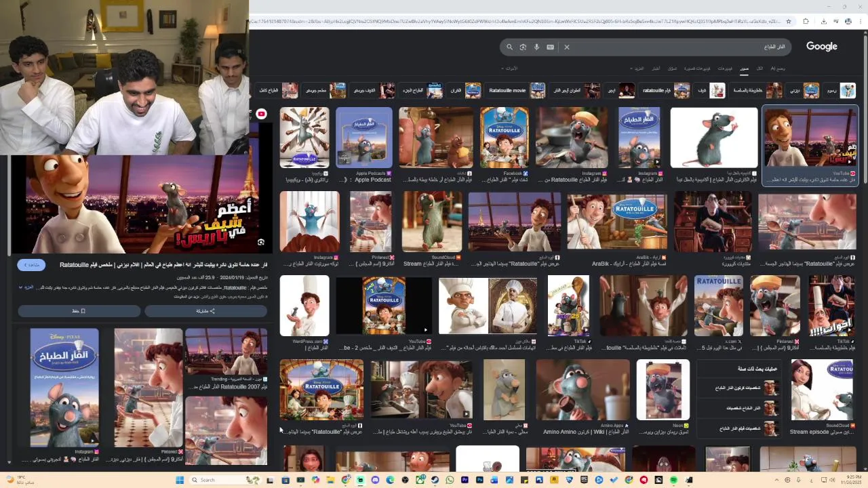Clear the search query with the X icon
The height and width of the screenshot is (488, 868).
tap(567, 47)
